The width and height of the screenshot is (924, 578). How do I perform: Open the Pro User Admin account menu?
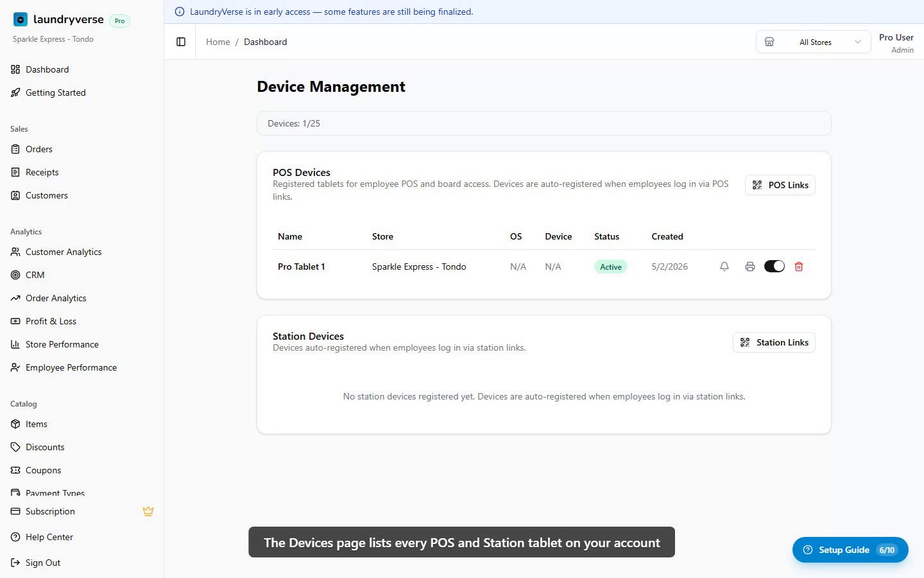(896, 43)
